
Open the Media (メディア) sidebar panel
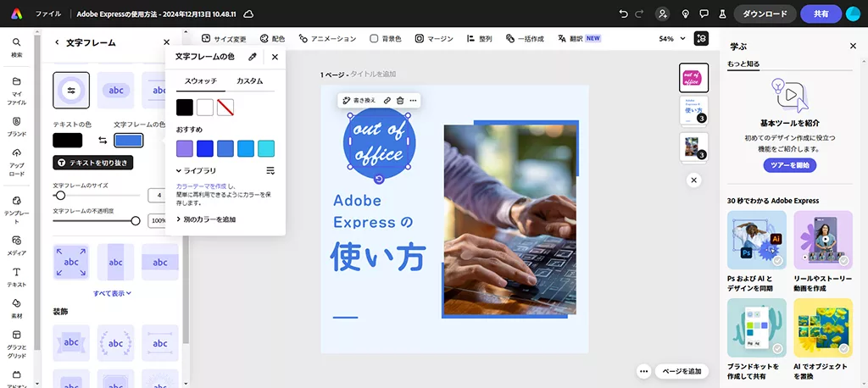click(17, 245)
